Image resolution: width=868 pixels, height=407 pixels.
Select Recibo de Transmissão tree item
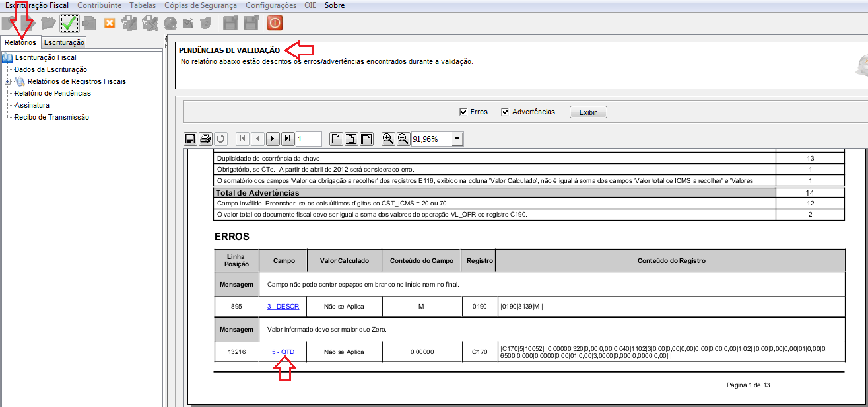51,117
